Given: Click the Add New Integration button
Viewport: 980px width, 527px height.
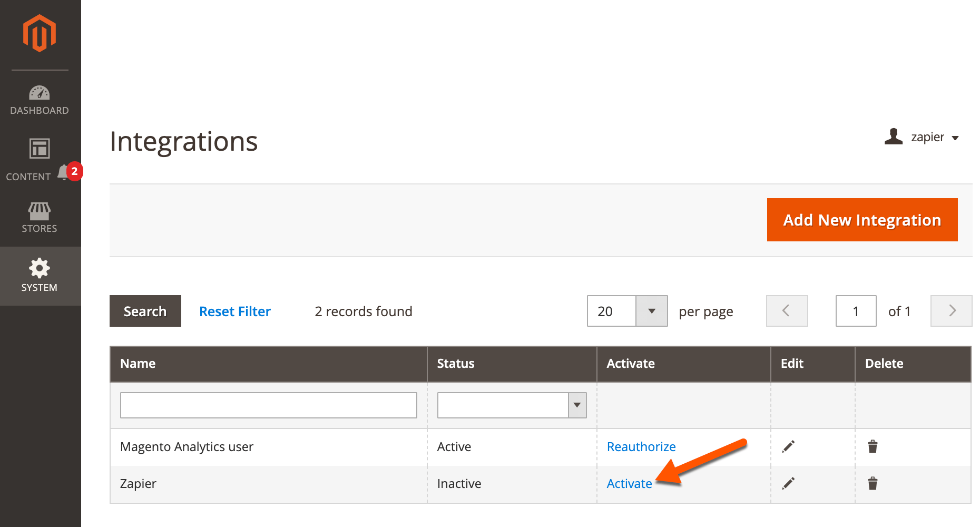Looking at the screenshot, I should [862, 220].
